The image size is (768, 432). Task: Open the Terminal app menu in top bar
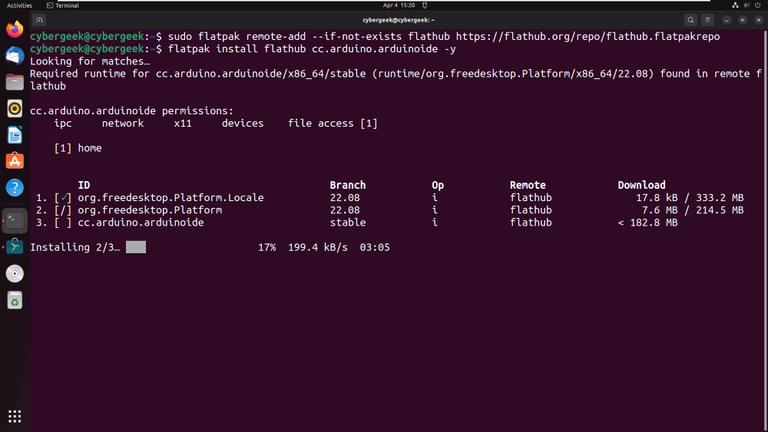tap(63, 5)
